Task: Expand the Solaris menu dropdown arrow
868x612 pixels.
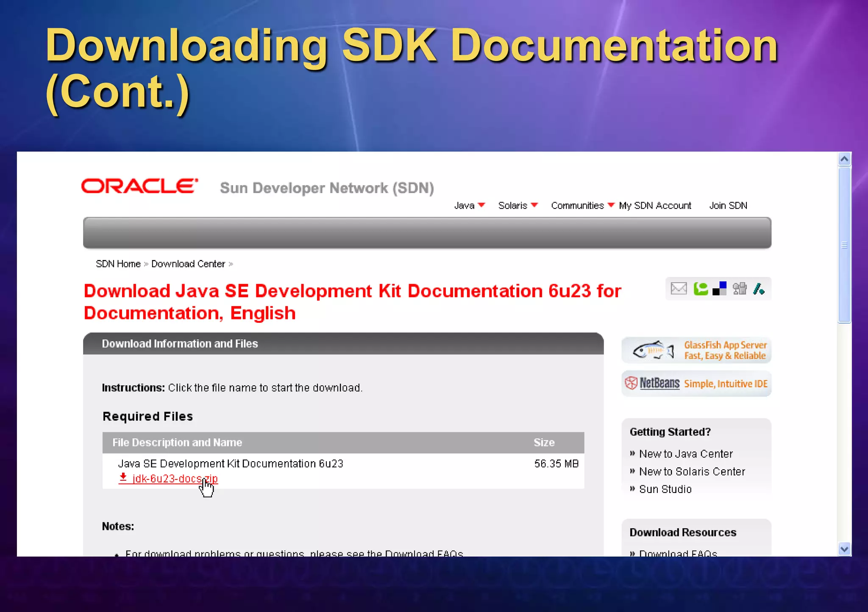Action: [x=534, y=205]
